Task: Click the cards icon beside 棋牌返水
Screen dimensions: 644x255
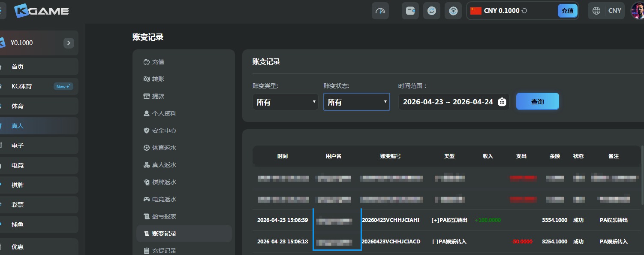Action: pos(147,182)
